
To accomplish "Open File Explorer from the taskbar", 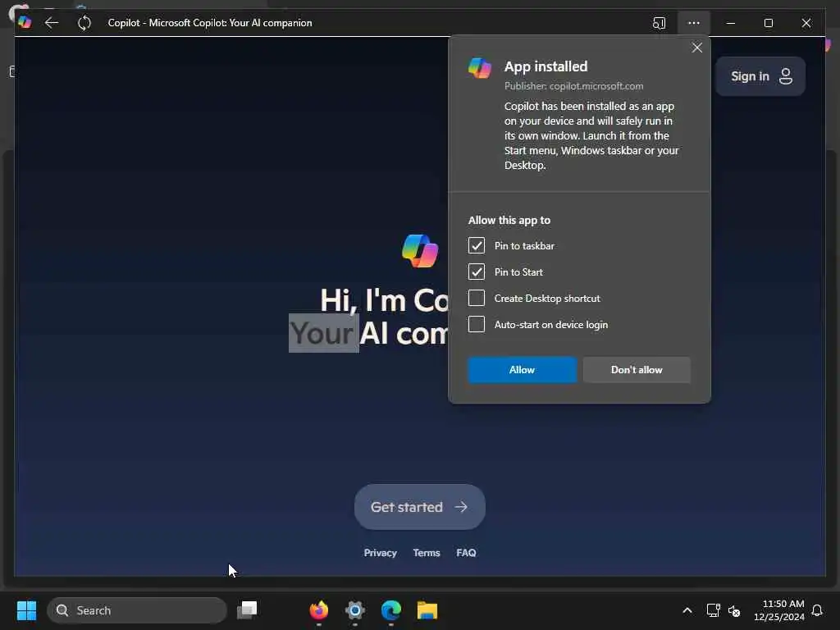I will [x=427, y=610].
